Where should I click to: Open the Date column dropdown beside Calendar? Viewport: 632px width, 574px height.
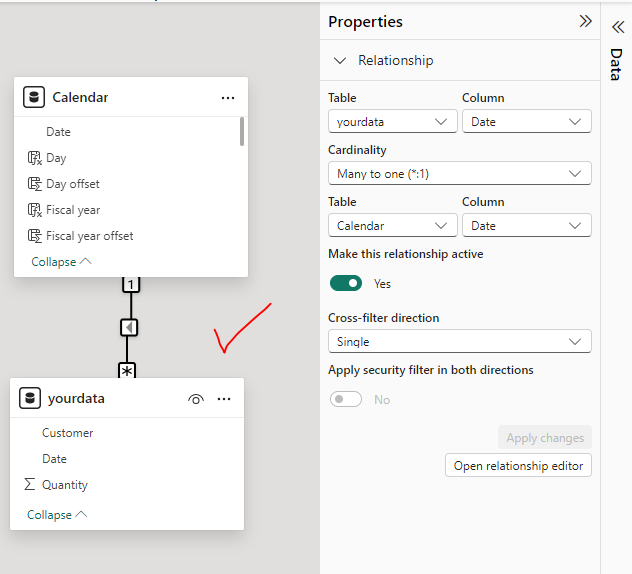click(527, 225)
